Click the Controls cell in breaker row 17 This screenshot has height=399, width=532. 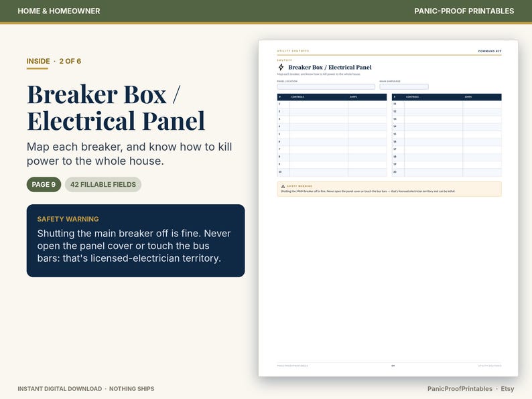[x=434, y=149]
